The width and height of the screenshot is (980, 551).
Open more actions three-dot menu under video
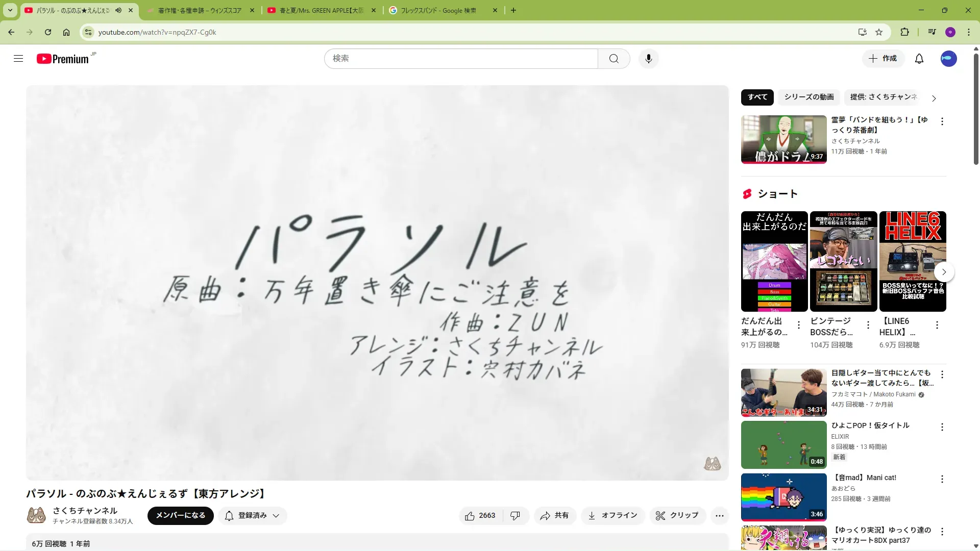[x=719, y=516]
